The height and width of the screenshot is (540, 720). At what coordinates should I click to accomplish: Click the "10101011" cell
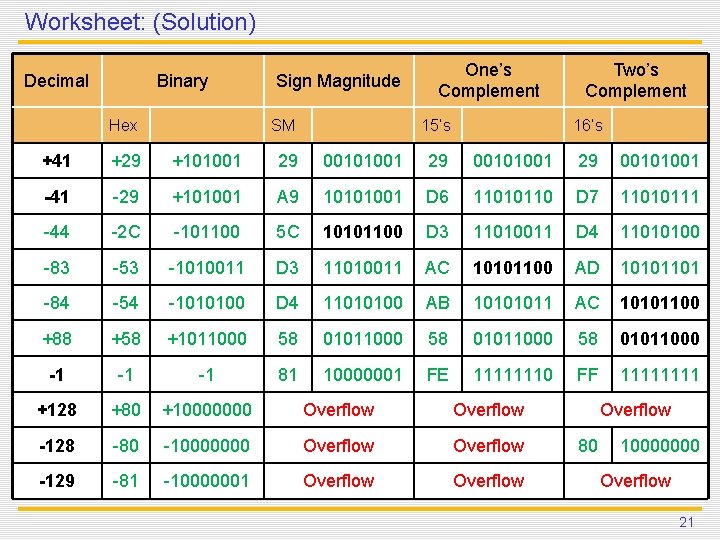(x=513, y=303)
